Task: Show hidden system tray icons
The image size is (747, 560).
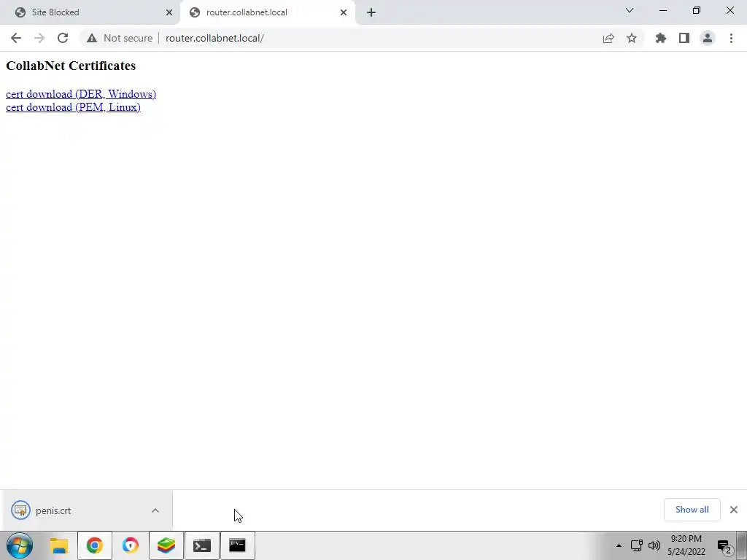Action: coord(619,545)
